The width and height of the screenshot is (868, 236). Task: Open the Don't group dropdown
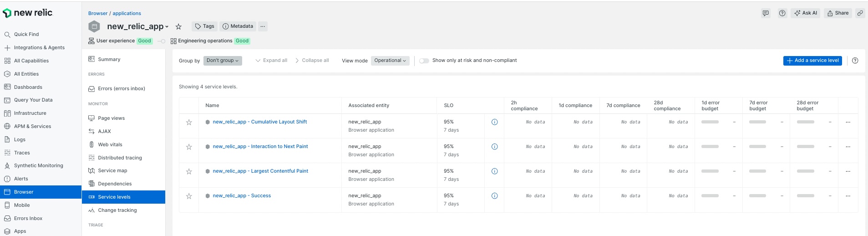(223, 61)
